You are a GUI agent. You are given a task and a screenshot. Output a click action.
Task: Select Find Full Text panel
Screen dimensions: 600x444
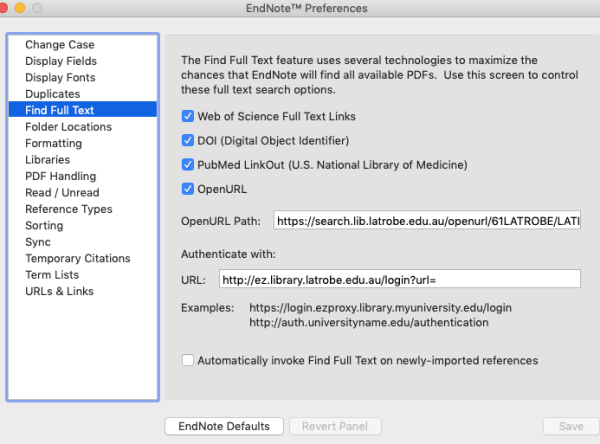tap(83, 110)
